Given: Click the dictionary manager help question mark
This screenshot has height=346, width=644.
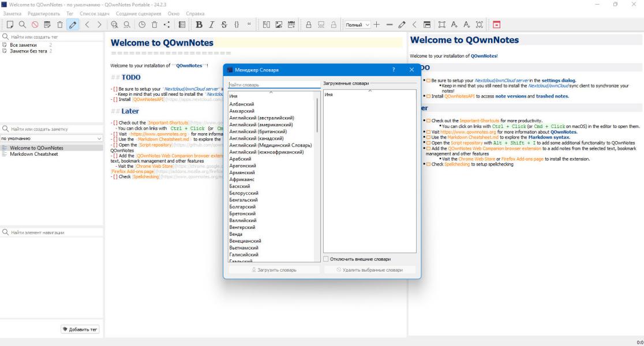Looking at the screenshot, I should 394,70.
